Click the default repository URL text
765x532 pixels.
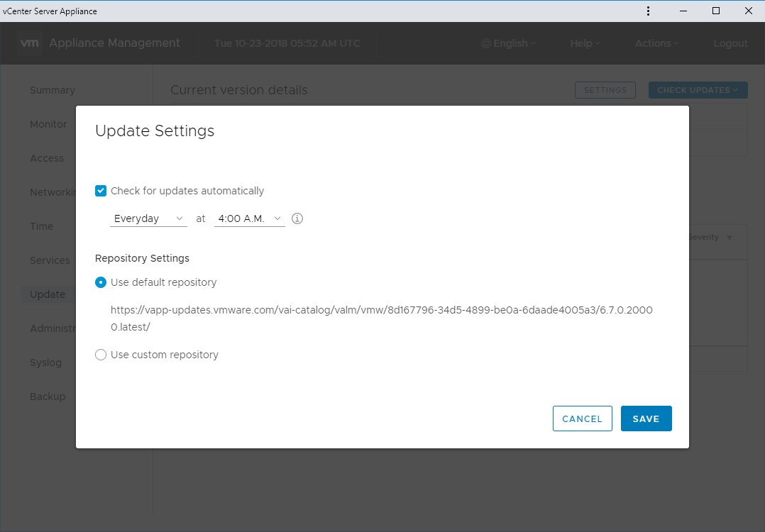click(x=382, y=318)
